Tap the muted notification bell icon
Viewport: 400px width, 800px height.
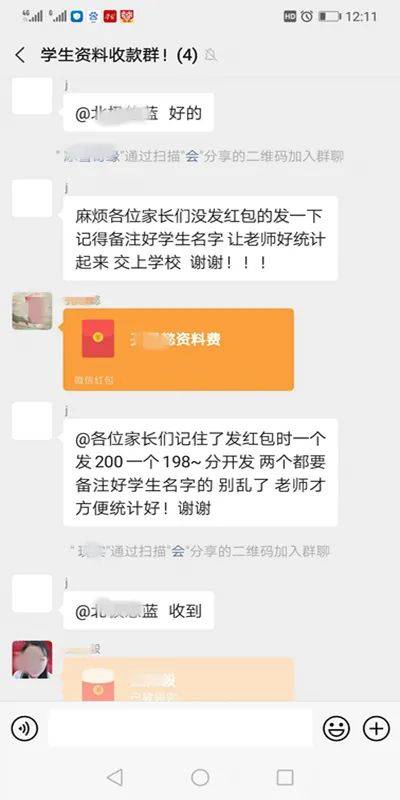(x=210, y=55)
